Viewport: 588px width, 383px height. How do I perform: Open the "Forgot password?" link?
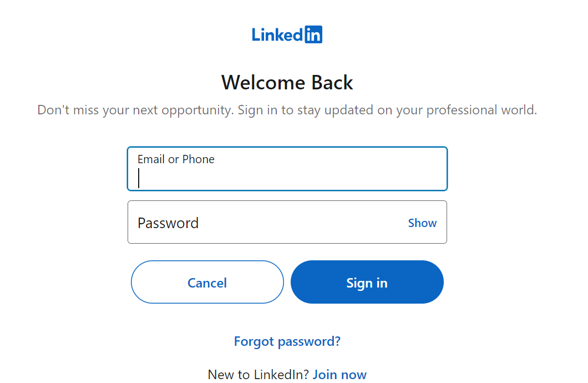click(x=287, y=341)
